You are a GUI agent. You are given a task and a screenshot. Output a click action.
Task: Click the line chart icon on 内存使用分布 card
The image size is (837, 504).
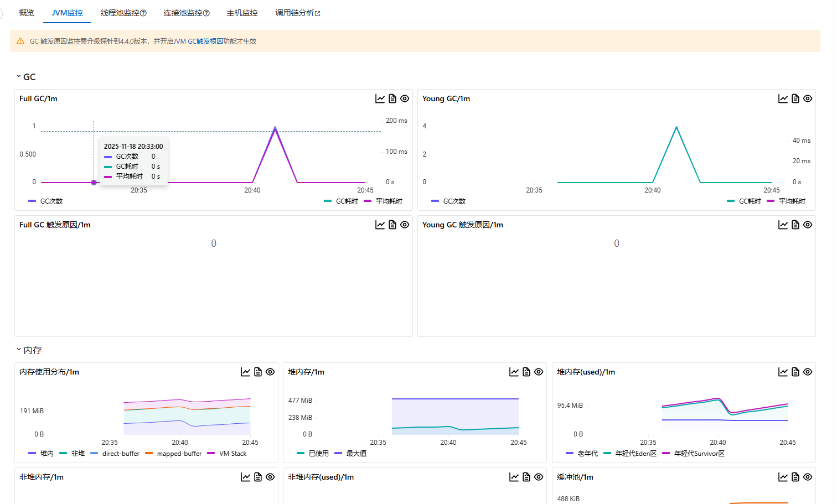coord(246,371)
